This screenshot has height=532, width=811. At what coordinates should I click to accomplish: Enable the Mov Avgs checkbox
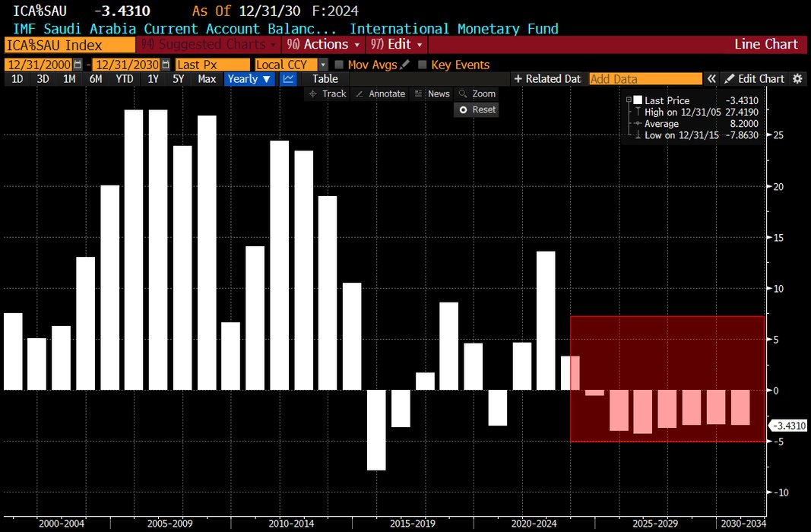339,65
